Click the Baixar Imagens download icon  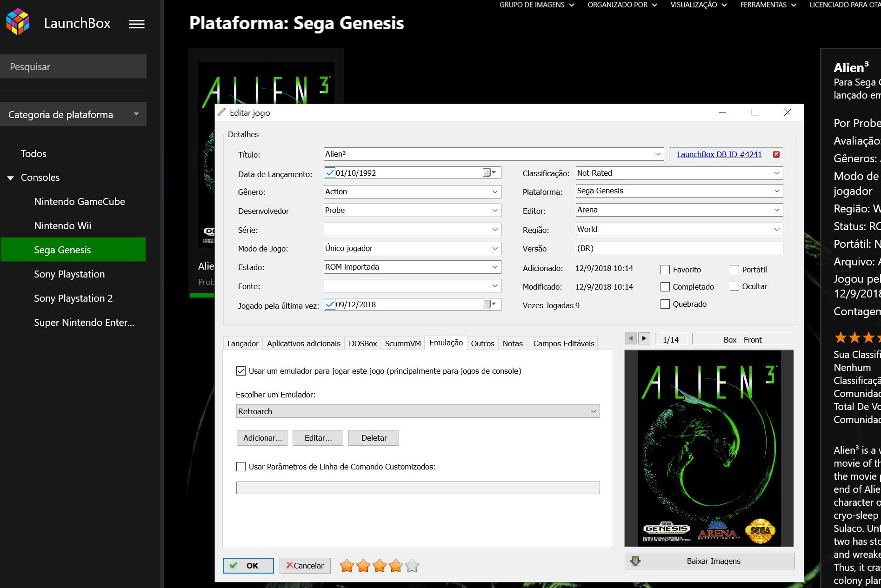click(x=635, y=561)
